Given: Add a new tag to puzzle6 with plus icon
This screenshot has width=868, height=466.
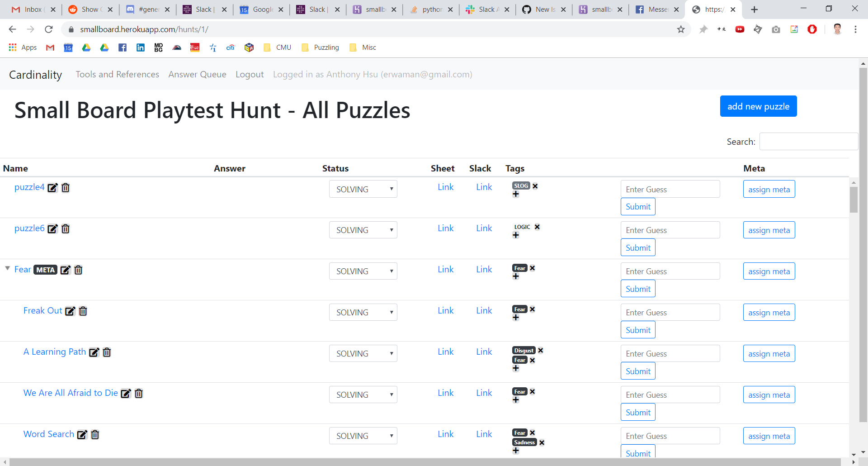Looking at the screenshot, I should coord(516,235).
